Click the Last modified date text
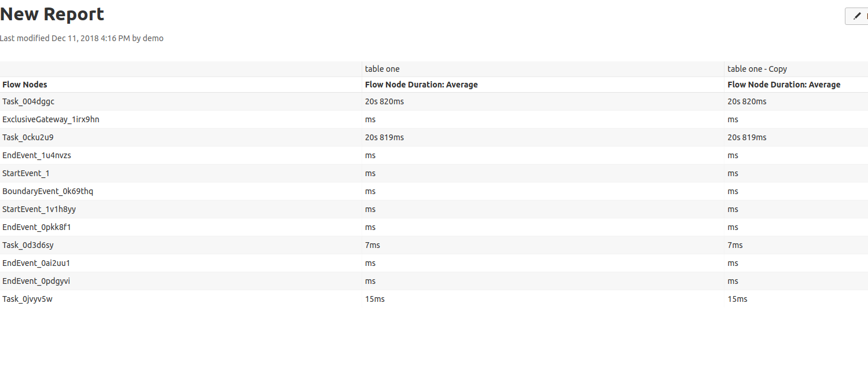 [x=82, y=38]
